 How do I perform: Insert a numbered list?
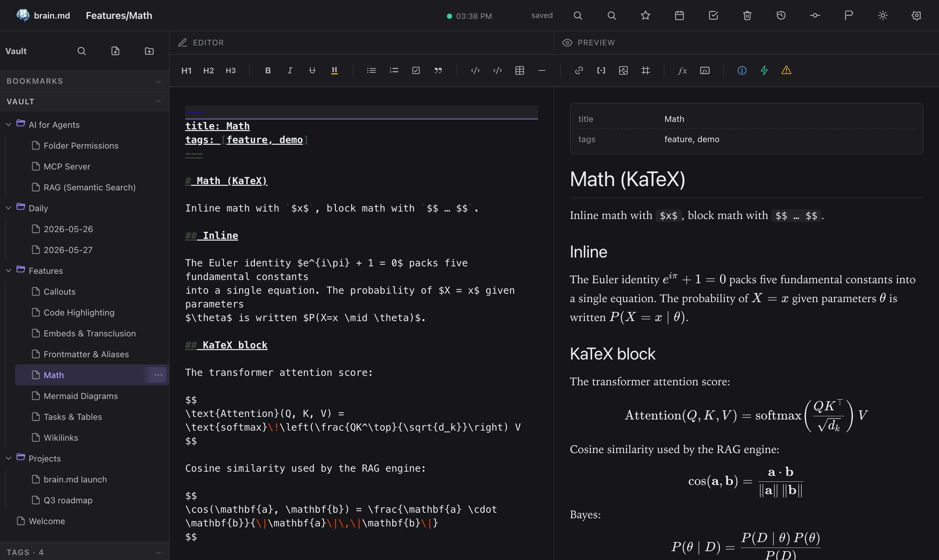(x=394, y=70)
